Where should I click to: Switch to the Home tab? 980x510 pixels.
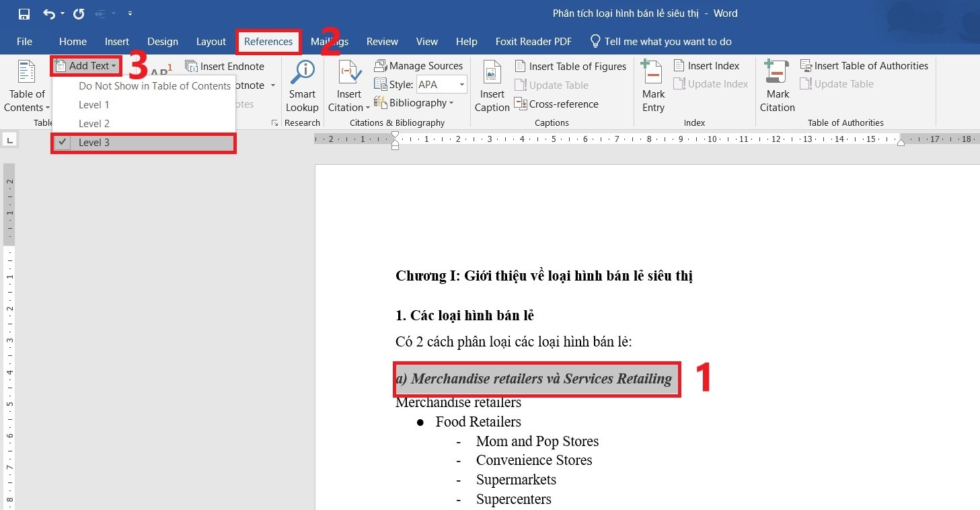click(x=73, y=42)
